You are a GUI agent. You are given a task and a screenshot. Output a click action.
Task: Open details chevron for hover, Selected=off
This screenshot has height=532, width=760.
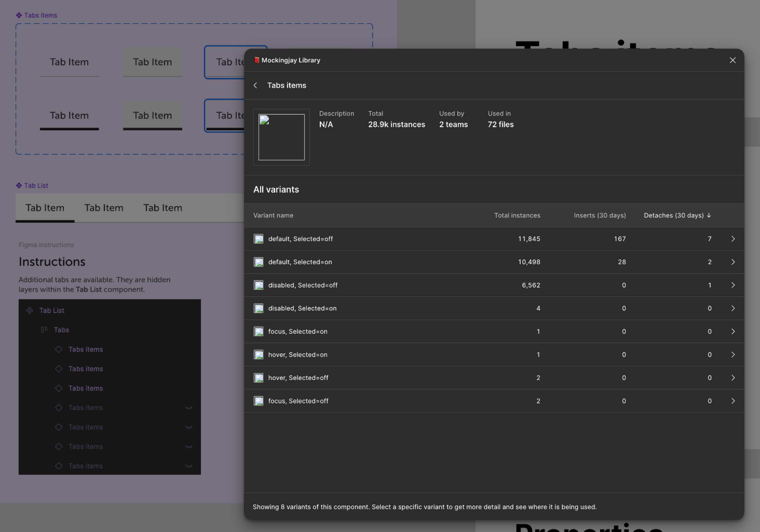(x=733, y=378)
